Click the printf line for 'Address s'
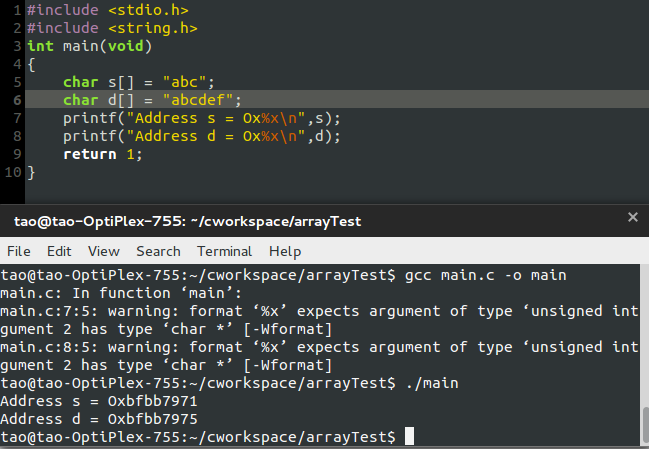This screenshot has width=649, height=449. tap(202, 118)
